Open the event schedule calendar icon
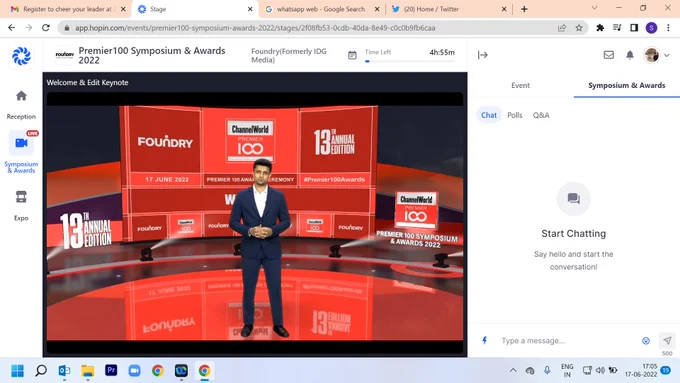The image size is (680, 383). point(352,55)
